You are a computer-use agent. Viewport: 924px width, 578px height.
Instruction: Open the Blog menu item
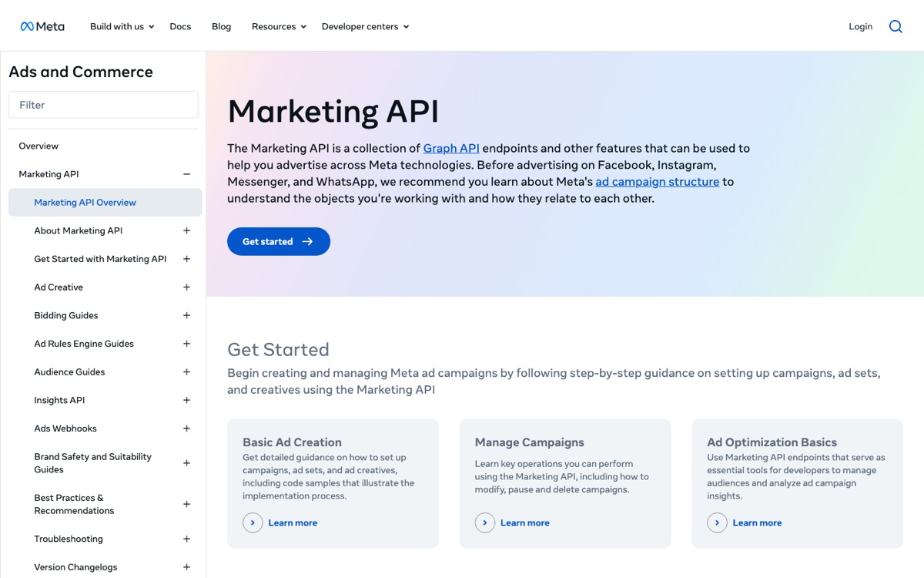[x=221, y=26]
